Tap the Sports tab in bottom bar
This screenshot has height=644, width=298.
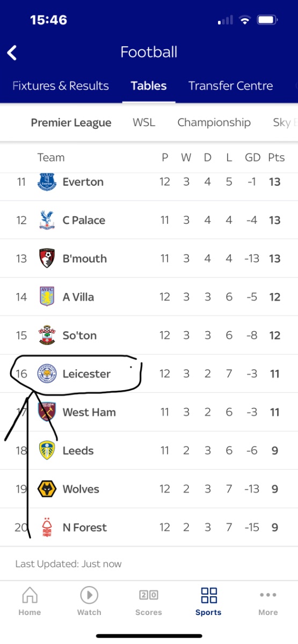pyautogui.click(x=208, y=601)
